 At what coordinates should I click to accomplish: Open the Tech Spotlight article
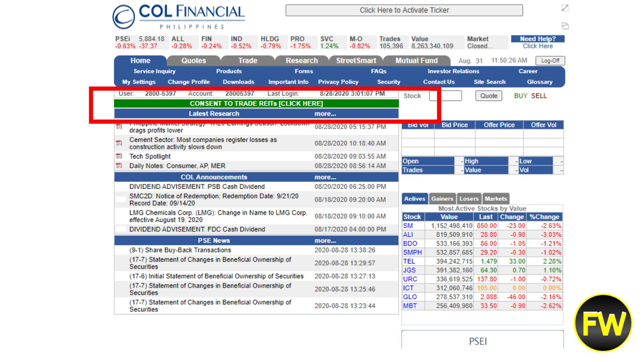tap(150, 156)
